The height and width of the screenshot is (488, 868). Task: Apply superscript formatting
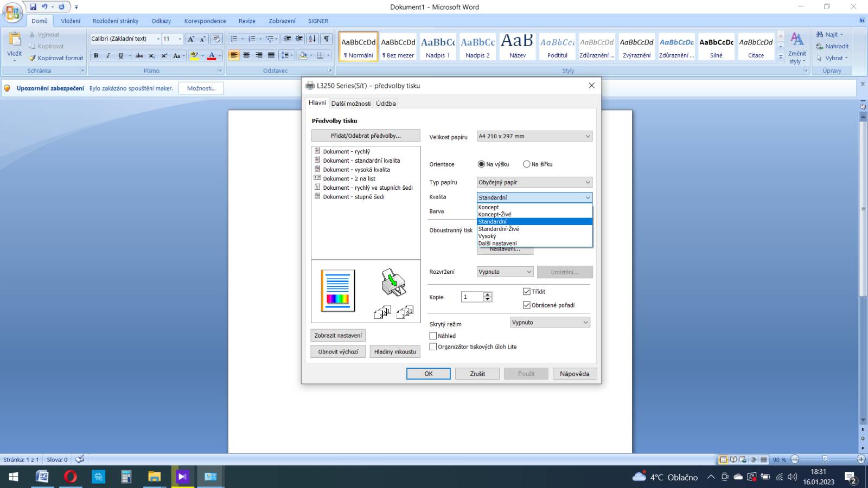164,55
